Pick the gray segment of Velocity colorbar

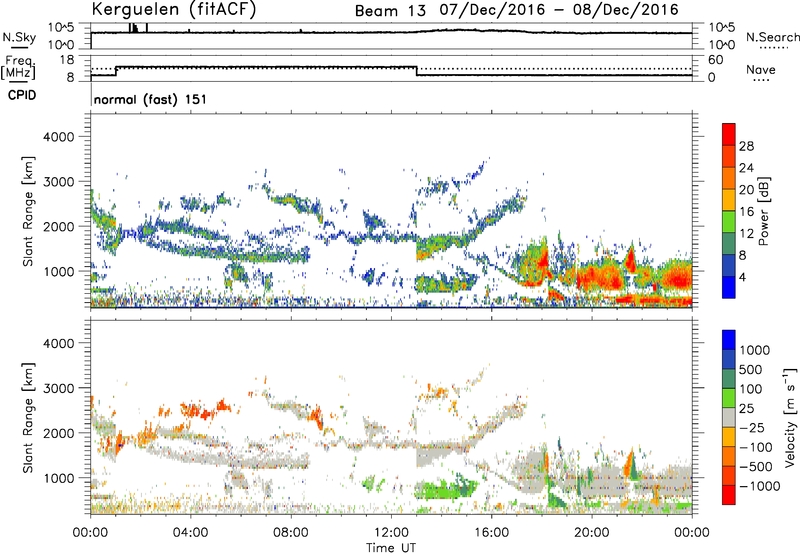click(729, 417)
